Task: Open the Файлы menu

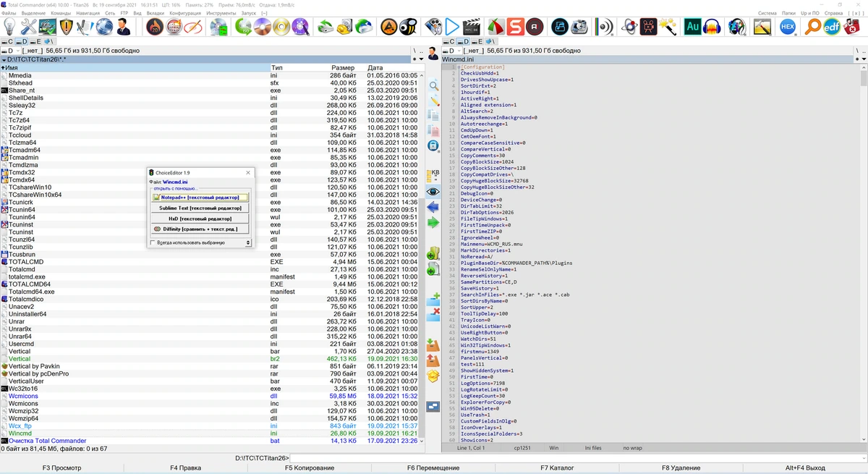Action: [x=9, y=13]
